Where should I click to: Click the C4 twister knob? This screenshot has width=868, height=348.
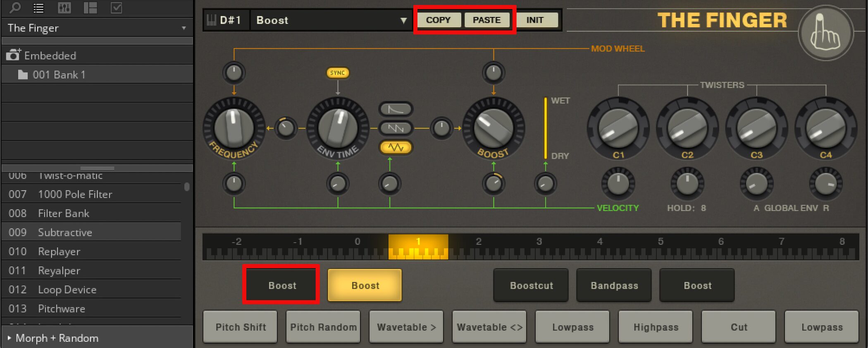(825, 128)
